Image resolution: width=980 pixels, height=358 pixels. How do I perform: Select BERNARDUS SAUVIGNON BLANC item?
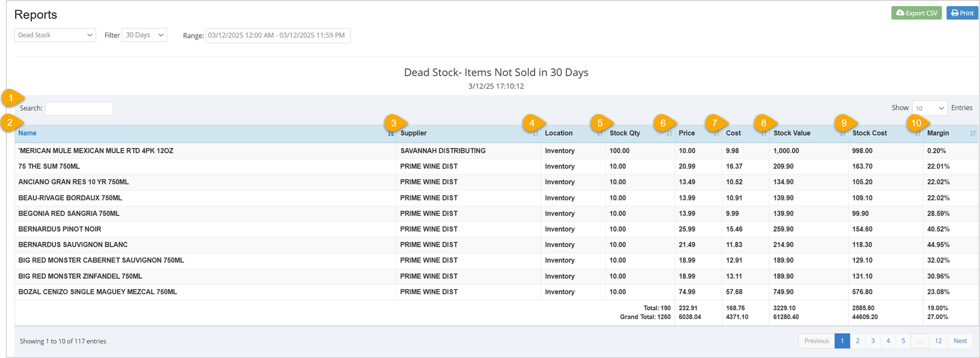(x=73, y=245)
